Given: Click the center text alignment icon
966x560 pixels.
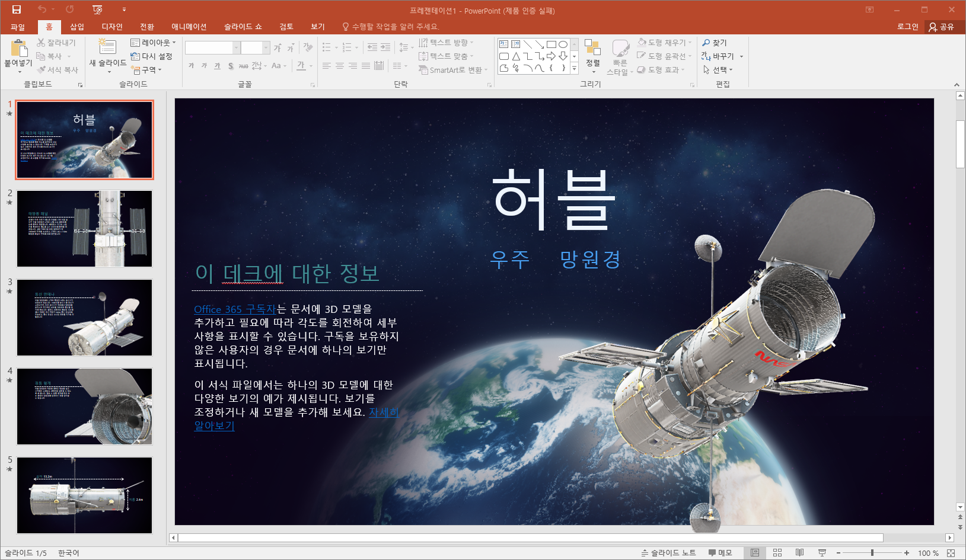Looking at the screenshot, I should 340,66.
